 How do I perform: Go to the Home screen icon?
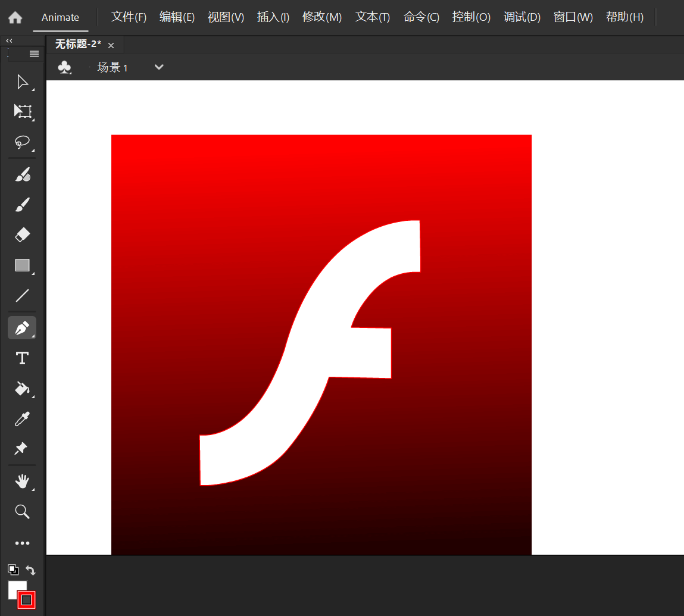[15, 17]
